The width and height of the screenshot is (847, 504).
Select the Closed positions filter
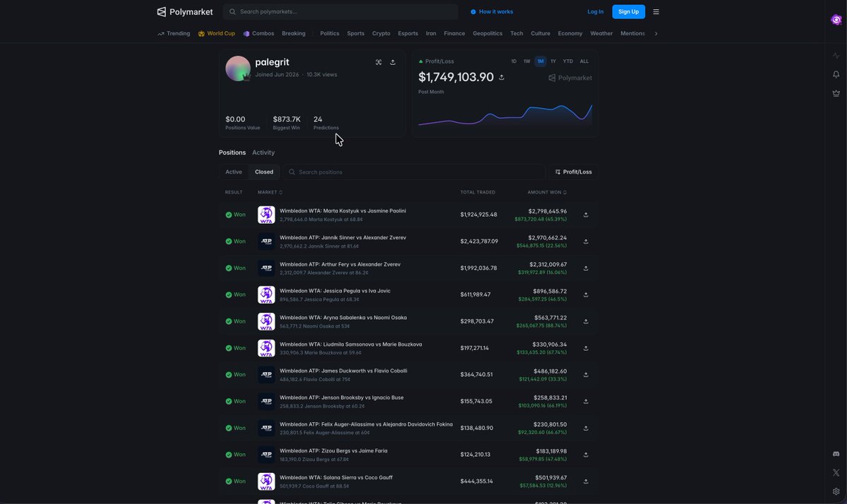click(264, 172)
